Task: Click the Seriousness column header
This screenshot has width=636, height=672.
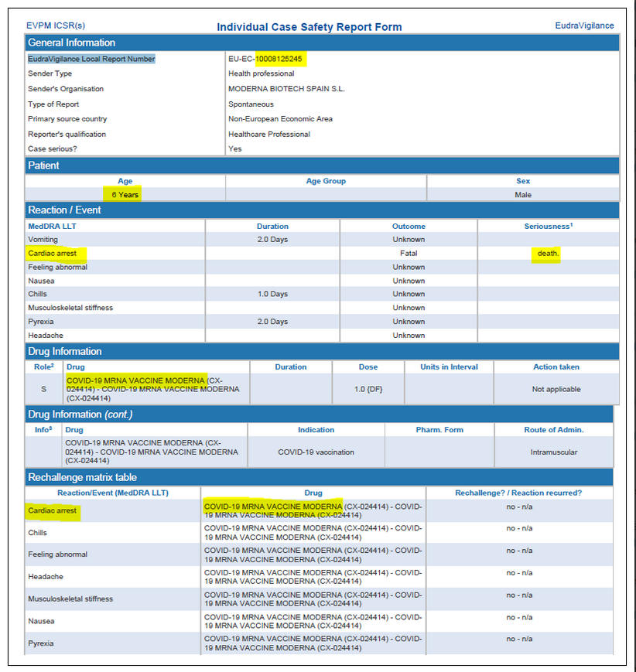Action: coord(548,226)
